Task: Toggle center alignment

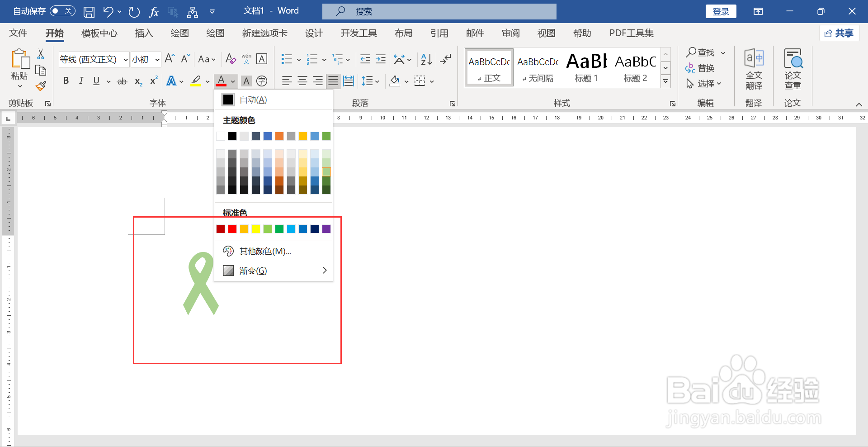Action: pos(302,81)
